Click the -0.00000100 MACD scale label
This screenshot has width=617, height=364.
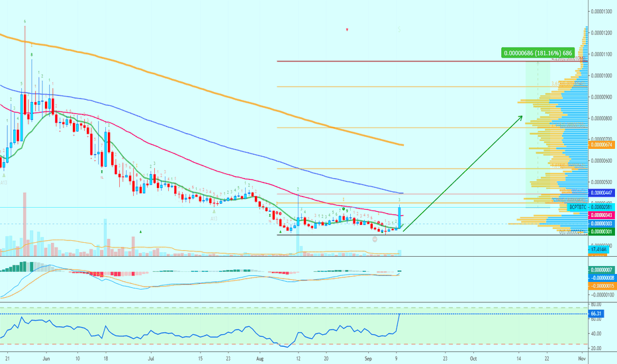click(602, 295)
